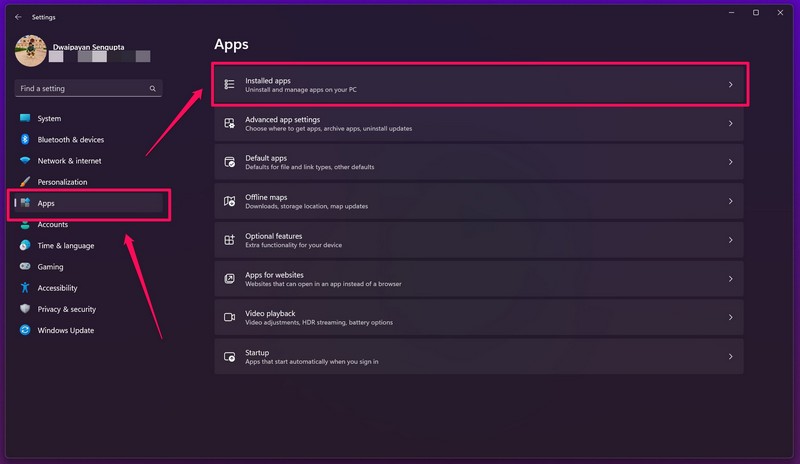The image size is (800, 464).
Task: Expand Startup row chevron
Action: pyautogui.click(x=730, y=356)
